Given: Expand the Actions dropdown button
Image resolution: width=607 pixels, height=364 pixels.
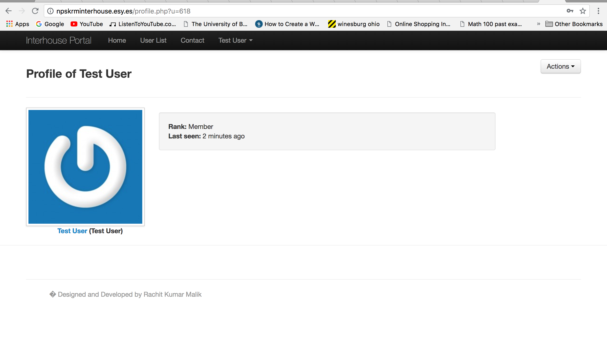Looking at the screenshot, I should (560, 66).
